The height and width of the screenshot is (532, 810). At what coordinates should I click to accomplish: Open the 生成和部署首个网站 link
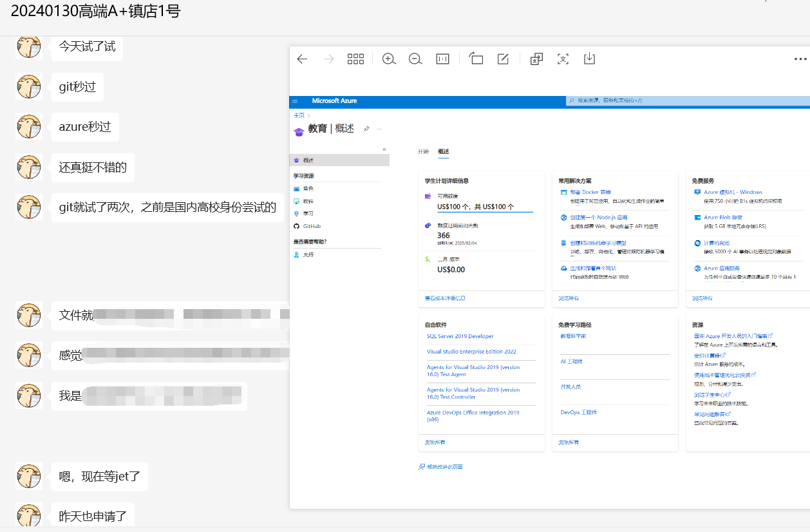click(x=593, y=268)
